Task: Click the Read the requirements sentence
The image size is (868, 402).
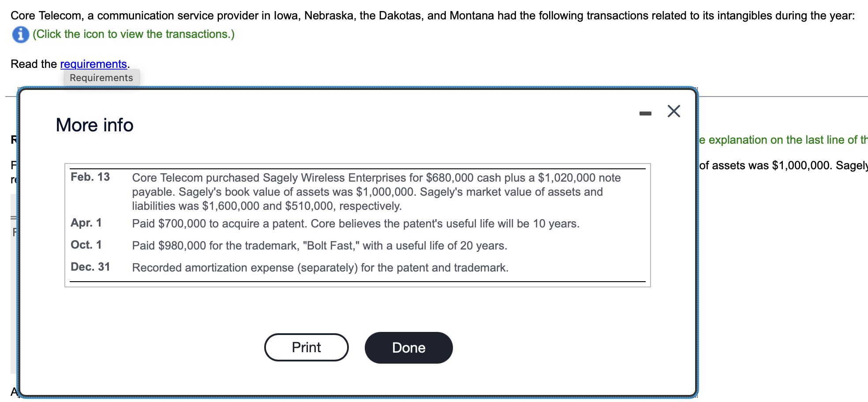Action: tap(70, 64)
